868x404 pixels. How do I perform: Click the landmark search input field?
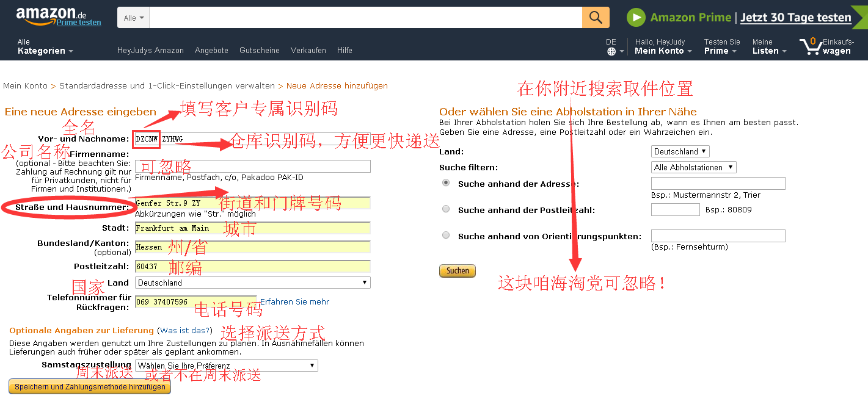[x=718, y=236]
